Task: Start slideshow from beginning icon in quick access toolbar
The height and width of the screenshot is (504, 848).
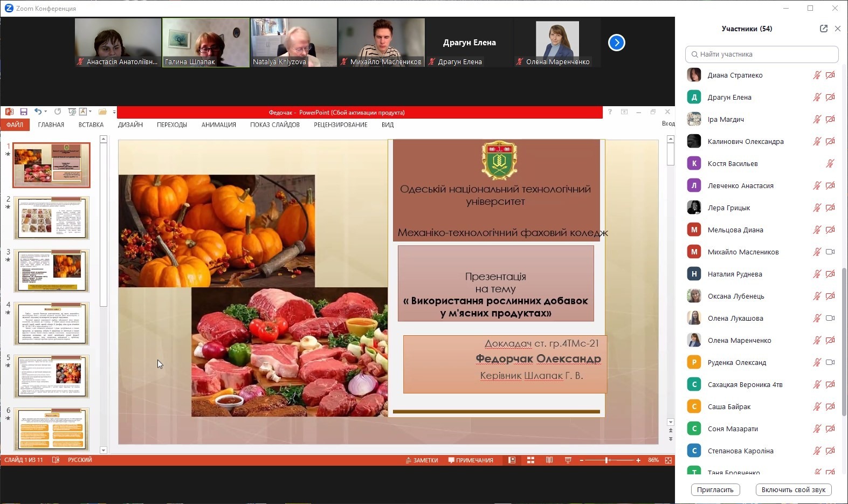Action: (72, 112)
